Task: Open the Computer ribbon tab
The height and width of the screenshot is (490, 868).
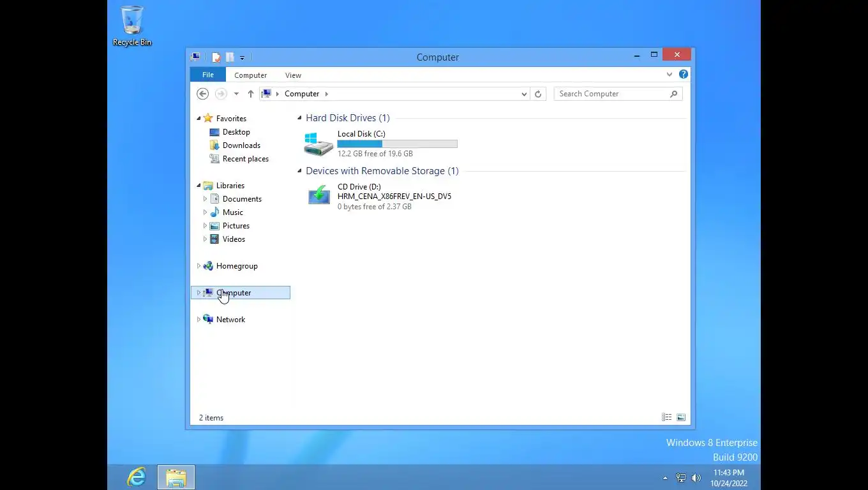Action: [x=250, y=75]
